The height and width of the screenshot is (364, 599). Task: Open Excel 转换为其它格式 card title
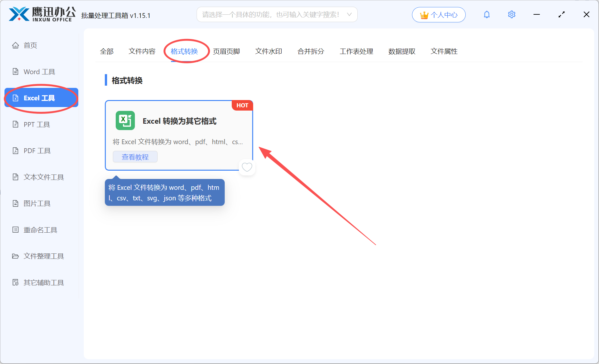point(180,121)
